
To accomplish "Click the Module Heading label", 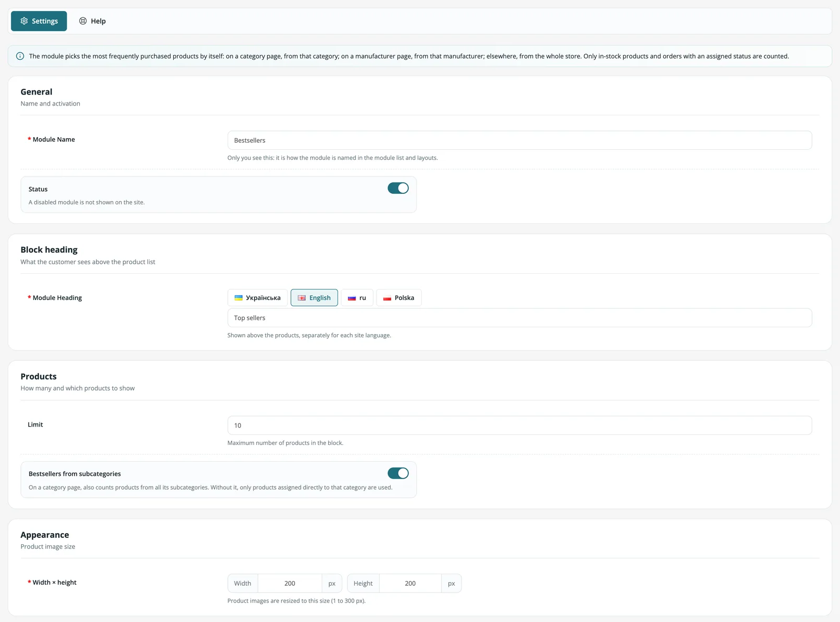I will (57, 298).
